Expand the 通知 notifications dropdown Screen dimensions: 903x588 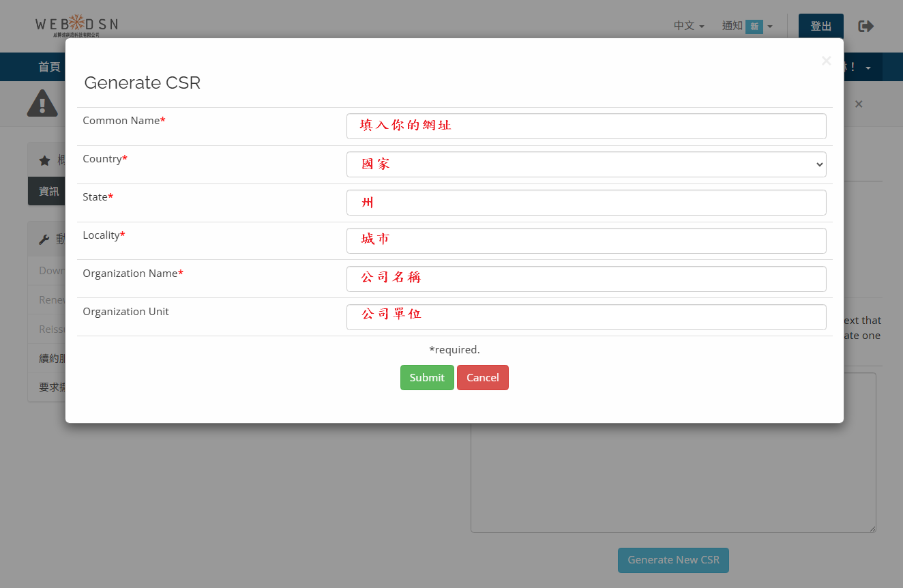tap(747, 26)
